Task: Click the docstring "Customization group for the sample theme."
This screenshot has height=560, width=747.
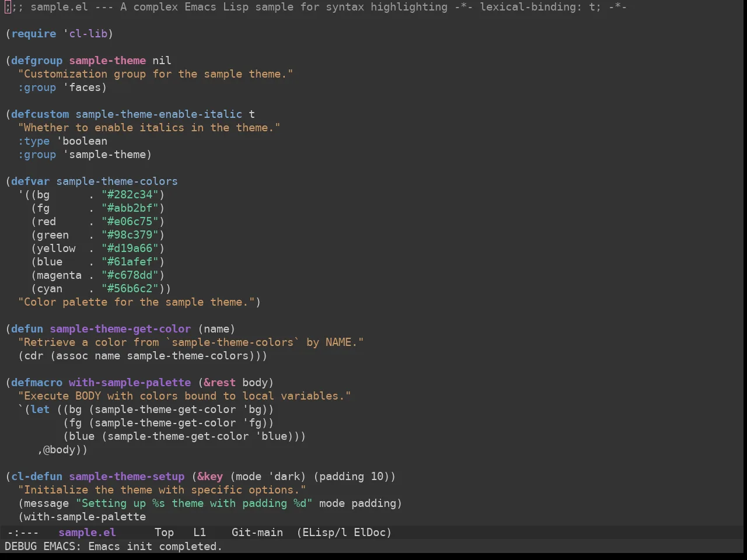Action: tap(156, 74)
